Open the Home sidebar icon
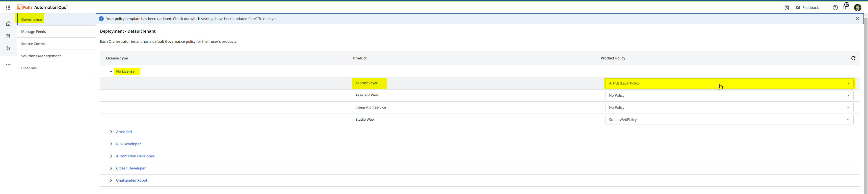 [8, 24]
